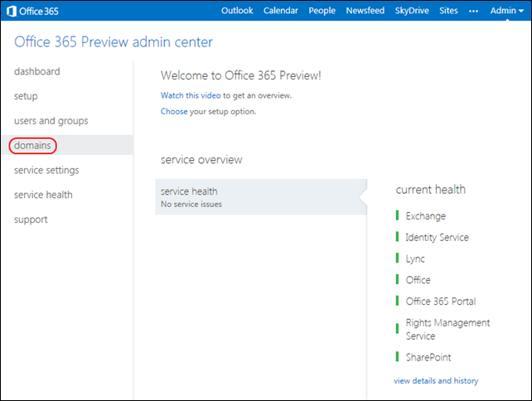
Task: Open the top bar ellipsis menu
Action: coord(474,11)
